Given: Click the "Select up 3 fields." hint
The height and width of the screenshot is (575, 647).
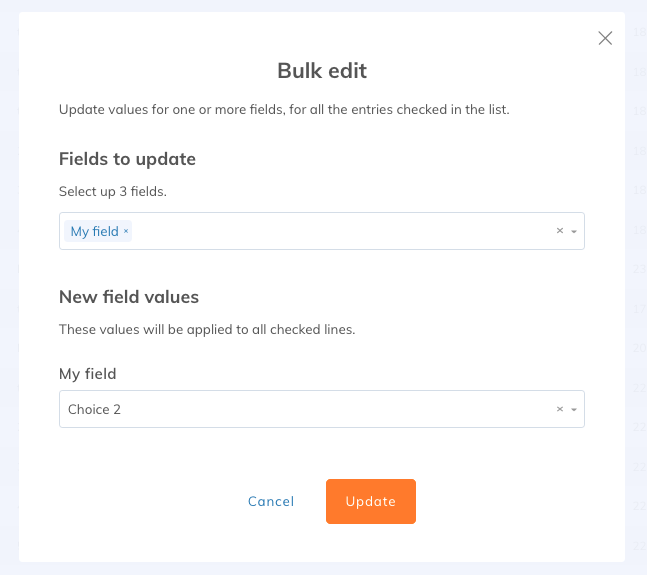Looking at the screenshot, I should (112, 191).
